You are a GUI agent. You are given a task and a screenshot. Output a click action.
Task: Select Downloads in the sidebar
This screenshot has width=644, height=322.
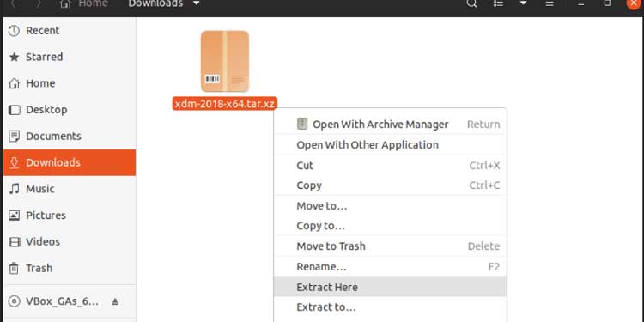click(70, 162)
